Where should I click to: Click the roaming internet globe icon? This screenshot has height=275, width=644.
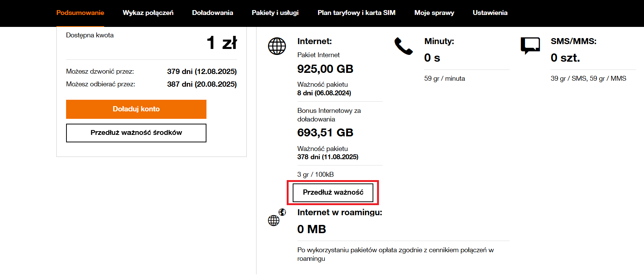(x=277, y=217)
